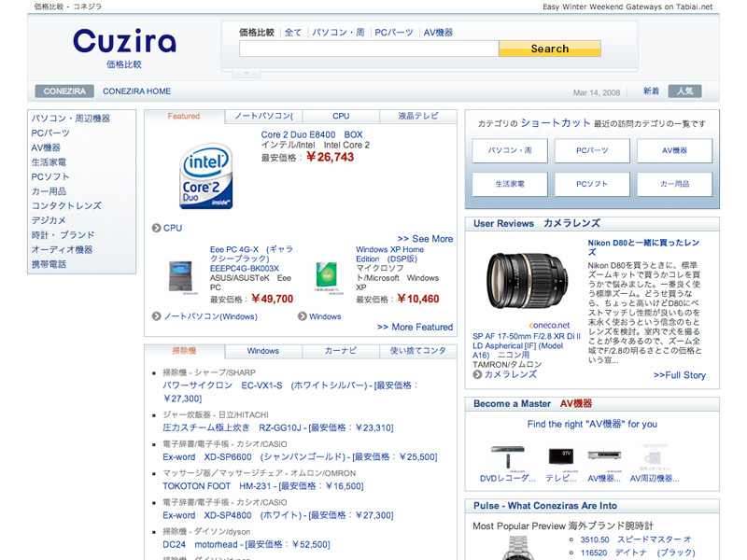Image resolution: width=747 pixels, height=560 pixels.
Task: Open sidebar category AV機器
Action: click(46, 147)
